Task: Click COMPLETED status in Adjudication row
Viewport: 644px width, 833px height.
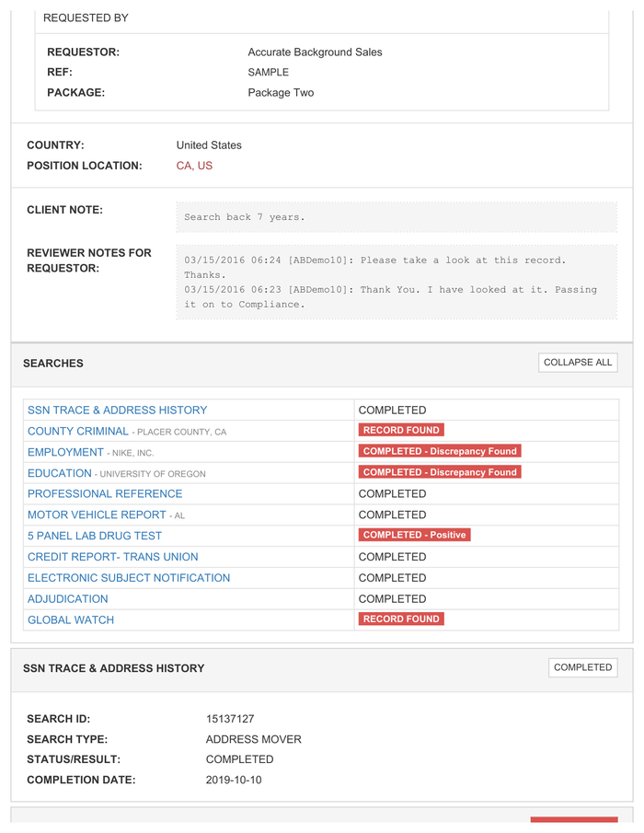Action: [x=392, y=598]
